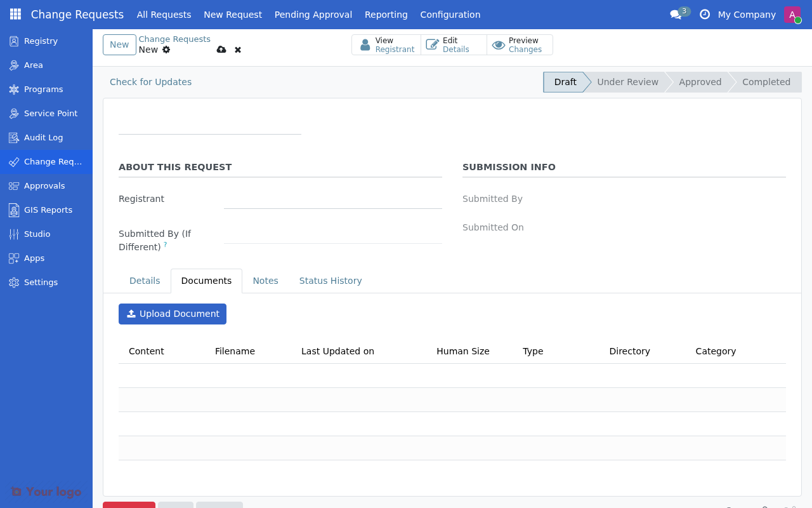
Task: Open the gear settings menu next to New
Action: [166, 50]
